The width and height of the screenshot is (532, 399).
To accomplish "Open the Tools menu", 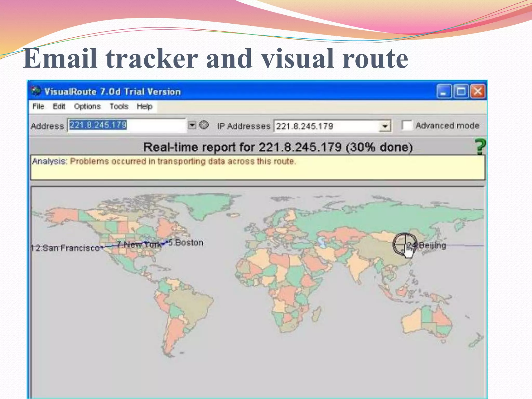I will tap(119, 107).
